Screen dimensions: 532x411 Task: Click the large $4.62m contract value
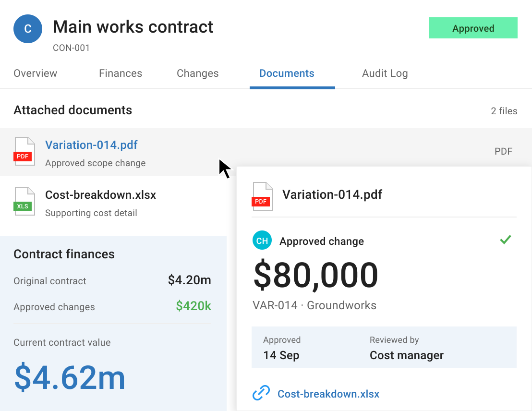(70, 377)
